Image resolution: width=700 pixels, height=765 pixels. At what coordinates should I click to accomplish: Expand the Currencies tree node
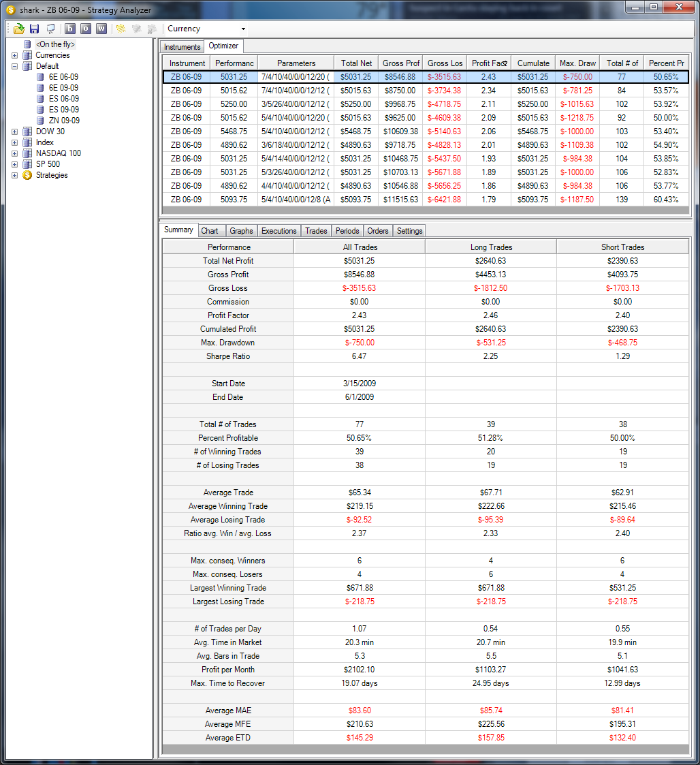pos(14,55)
